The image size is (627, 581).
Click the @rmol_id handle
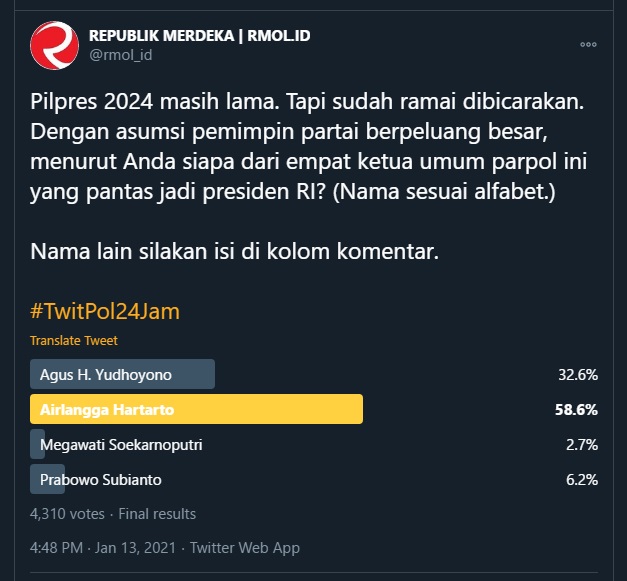pyautogui.click(x=123, y=55)
